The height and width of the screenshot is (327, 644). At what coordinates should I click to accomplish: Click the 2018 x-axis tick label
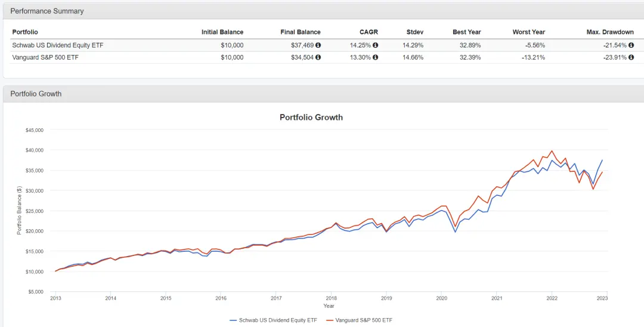pos(331,298)
